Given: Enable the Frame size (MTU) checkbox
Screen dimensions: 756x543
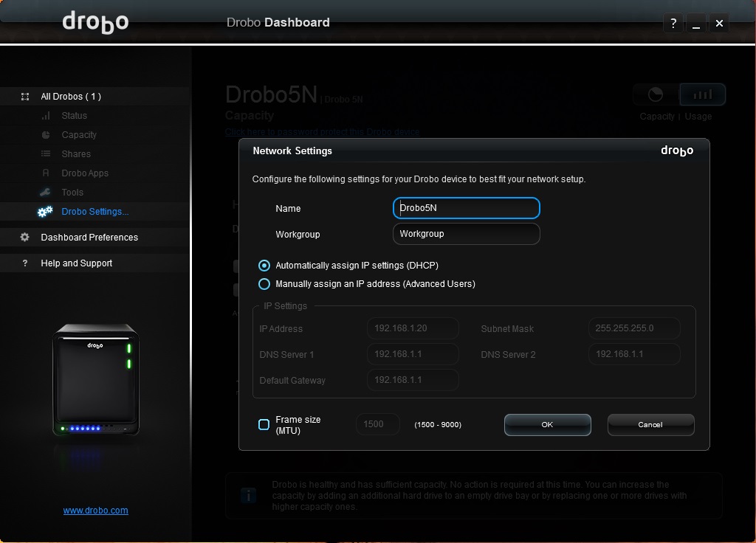Looking at the screenshot, I should pyautogui.click(x=264, y=424).
